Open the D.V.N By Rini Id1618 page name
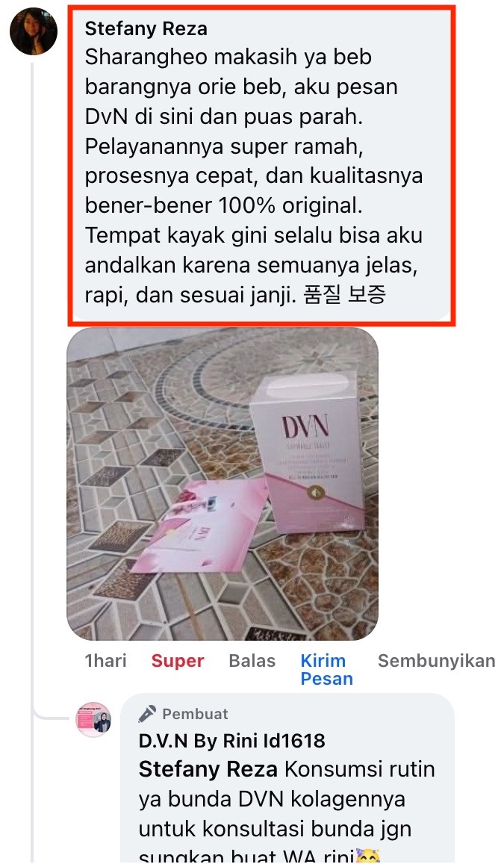Viewport: 504px width, 864px height. 232,741
